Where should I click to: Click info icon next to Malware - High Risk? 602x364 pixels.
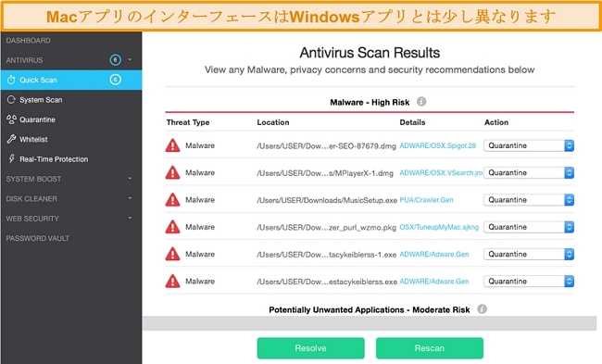[421, 101]
